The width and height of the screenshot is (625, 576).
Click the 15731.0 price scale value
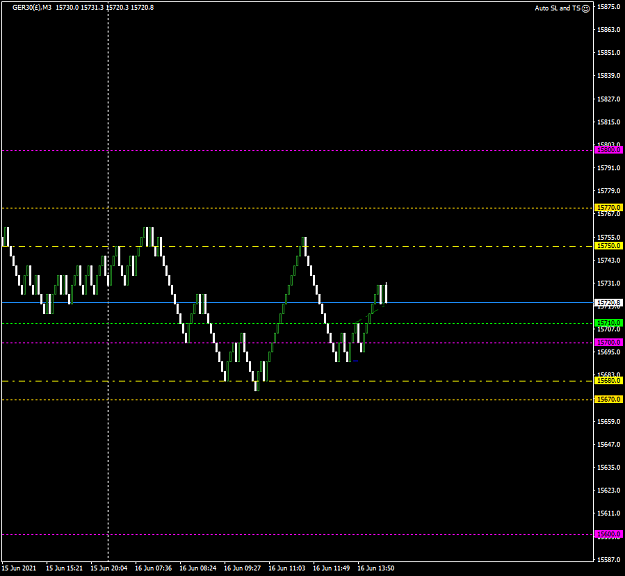tap(608, 283)
